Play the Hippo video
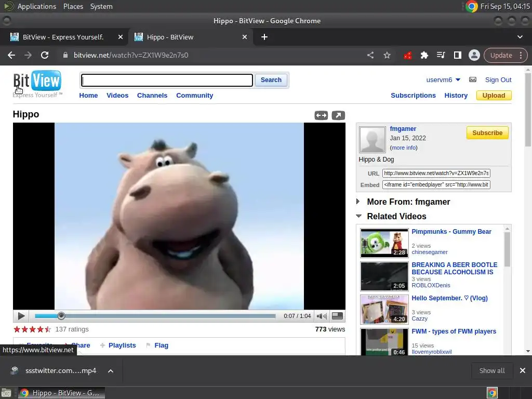The image size is (532, 399). click(21, 316)
